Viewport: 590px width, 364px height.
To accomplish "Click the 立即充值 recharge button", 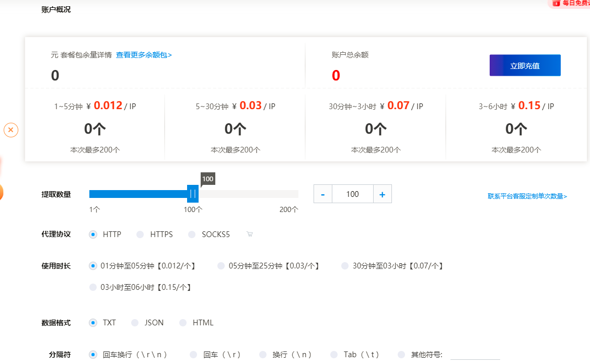I will [x=525, y=65].
